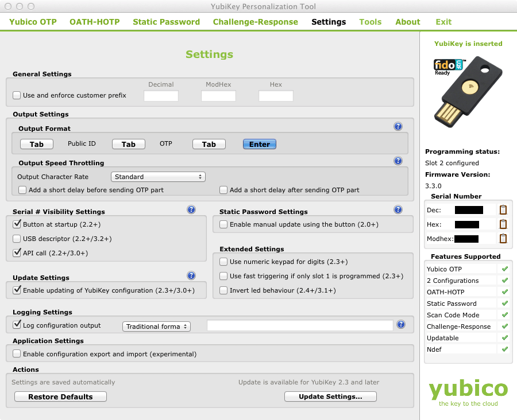Click the log format text field
The width and height of the screenshot is (517, 420).
click(300, 325)
